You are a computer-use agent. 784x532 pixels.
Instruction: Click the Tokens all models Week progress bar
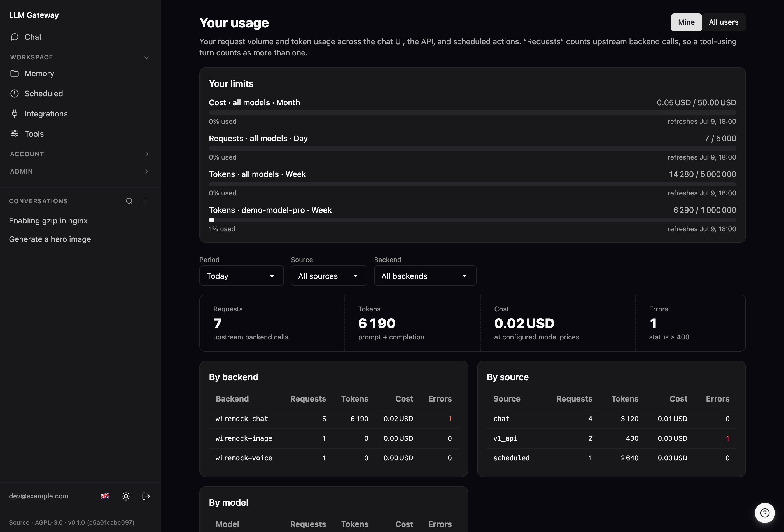click(472, 184)
